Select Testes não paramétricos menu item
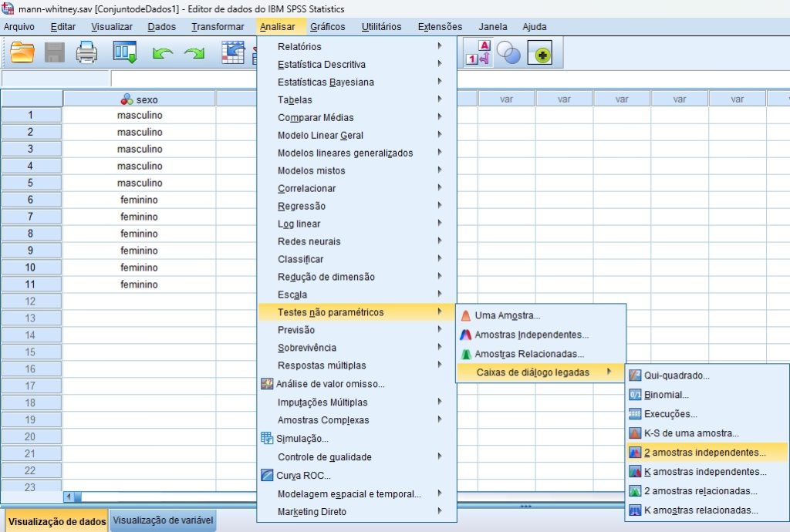Image resolution: width=790 pixels, height=532 pixels. [x=356, y=312]
